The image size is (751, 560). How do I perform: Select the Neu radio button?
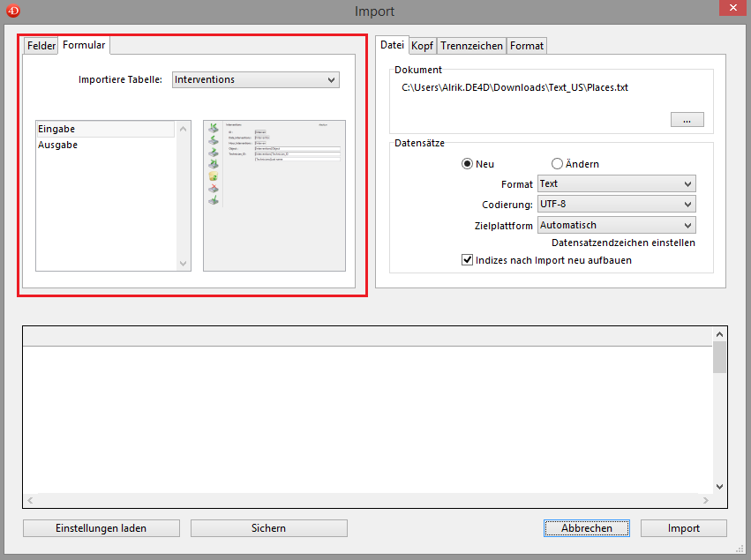pos(468,164)
